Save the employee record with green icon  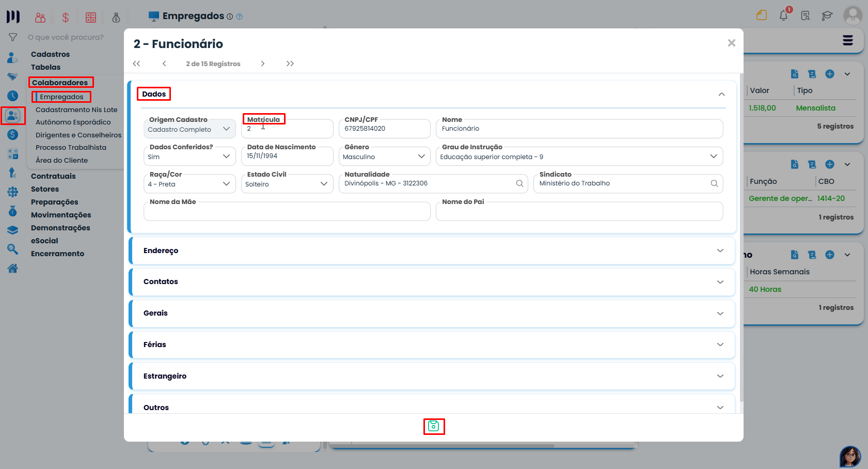click(434, 426)
